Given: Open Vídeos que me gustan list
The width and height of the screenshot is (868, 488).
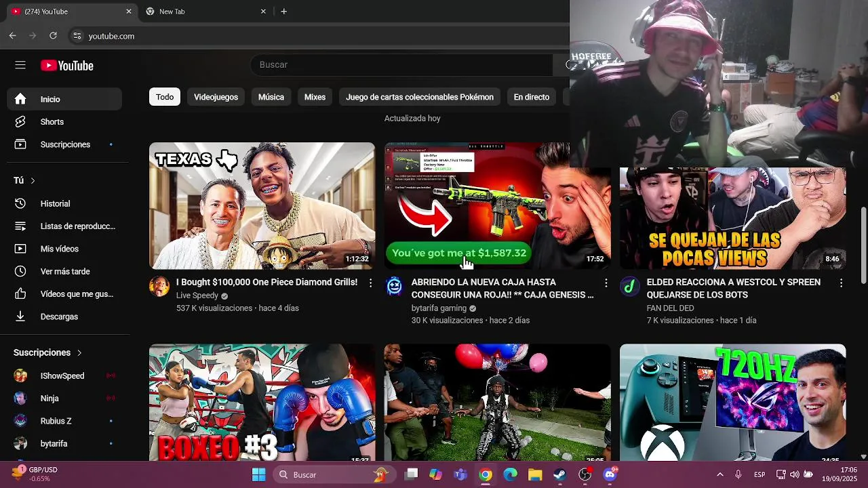Looking at the screenshot, I should point(65,294).
